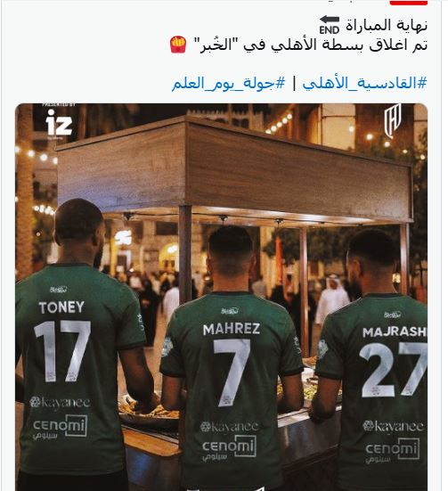This screenshot has width=448, height=491.
Task: Click the kayanee logo on Mahrez's shirt
Action: [x=230, y=427]
